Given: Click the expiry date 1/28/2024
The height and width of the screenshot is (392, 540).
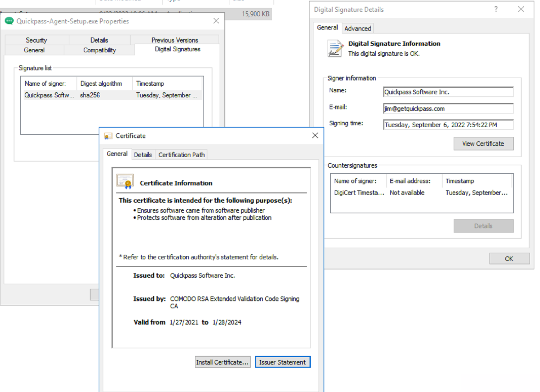Looking at the screenshot, I should pyautogui.click(x=227, y=322).
